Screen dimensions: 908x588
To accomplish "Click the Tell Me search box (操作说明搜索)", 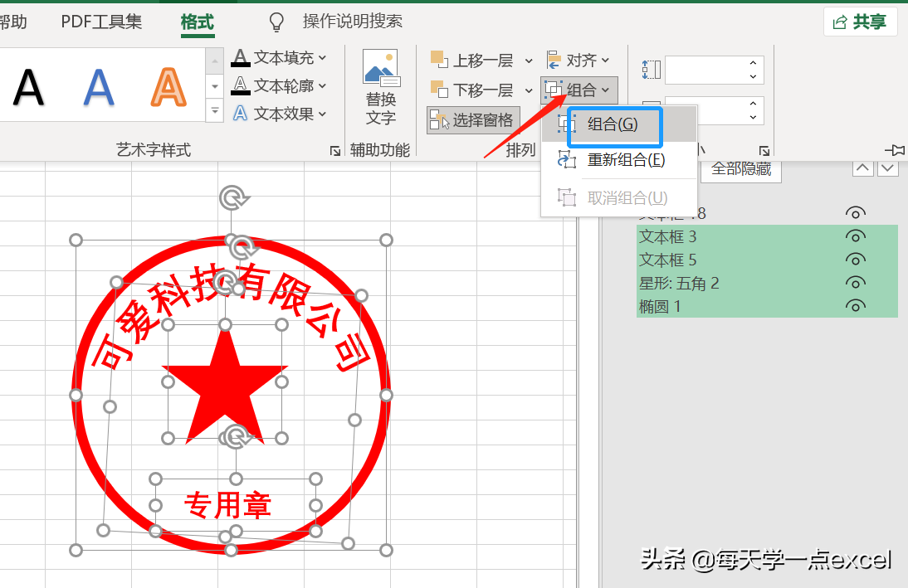I will tap(352, 22).
